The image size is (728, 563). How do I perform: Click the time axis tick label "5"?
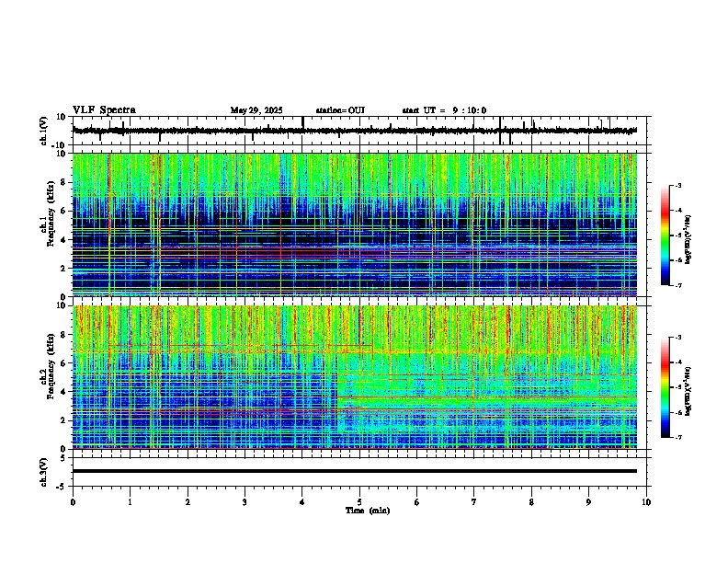tap(359, 501)
